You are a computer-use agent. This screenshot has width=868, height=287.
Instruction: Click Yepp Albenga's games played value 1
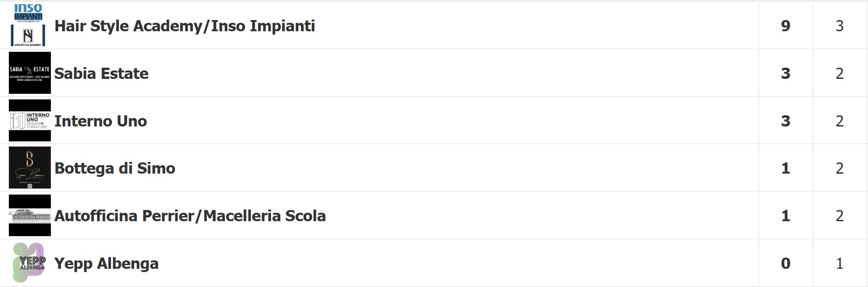point(840,264)
